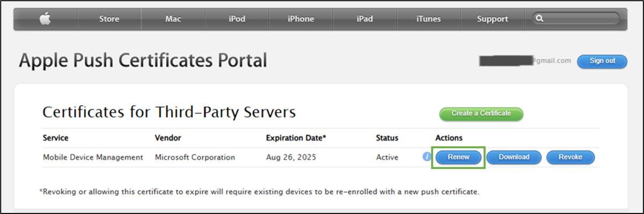Click the Sign out button
This screenshot has height=214, width=644.
(x=602, y=61)
